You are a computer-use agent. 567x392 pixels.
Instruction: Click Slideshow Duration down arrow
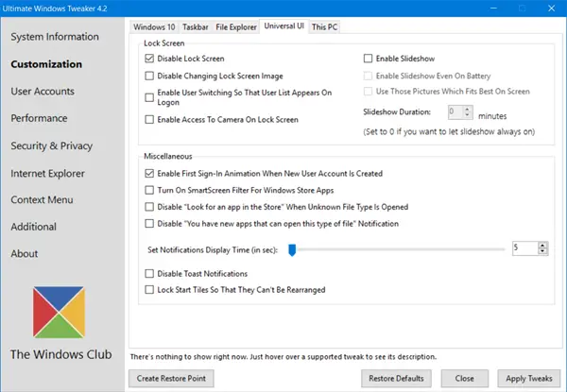point(467,115)
